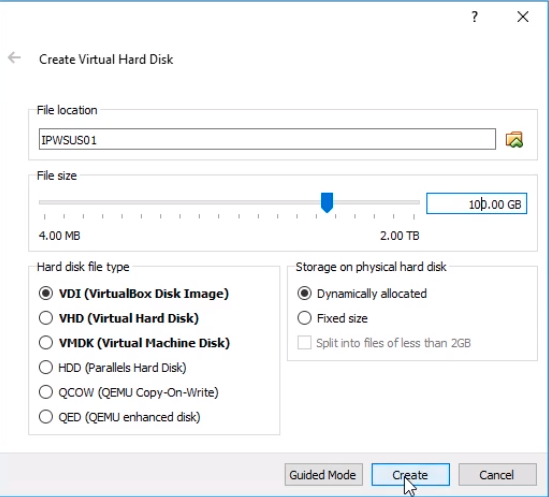The width and height of the screenshot is (549, 497).
Task: Click the IPWSUS01 file location field
Action: click(267, 139)
